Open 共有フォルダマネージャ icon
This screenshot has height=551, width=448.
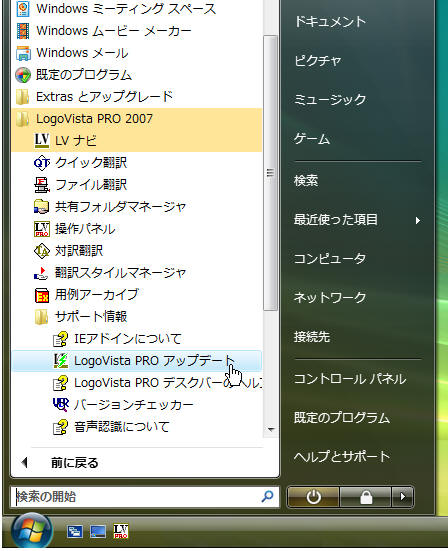[42, 207]
